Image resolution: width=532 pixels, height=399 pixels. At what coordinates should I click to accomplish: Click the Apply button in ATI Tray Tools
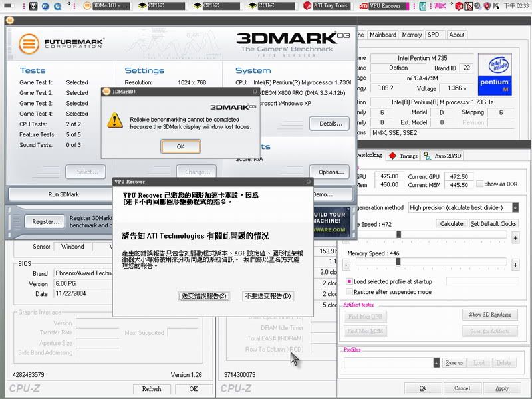(x=502, y=388)
